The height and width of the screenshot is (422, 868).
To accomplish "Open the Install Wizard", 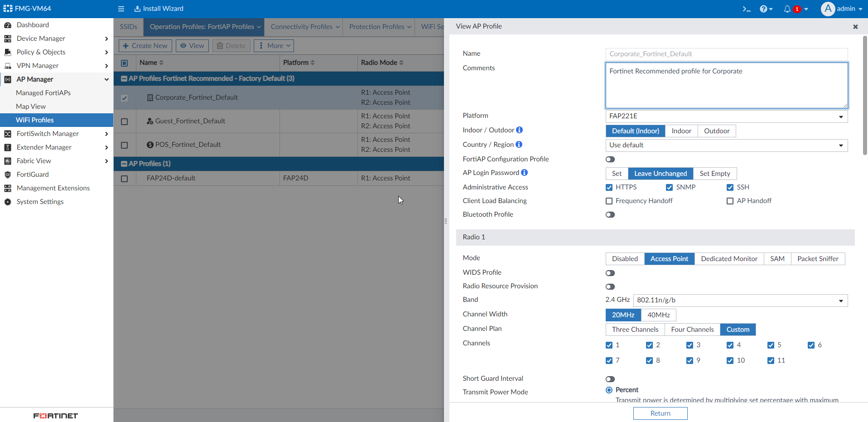I will [x=158, y=9].
